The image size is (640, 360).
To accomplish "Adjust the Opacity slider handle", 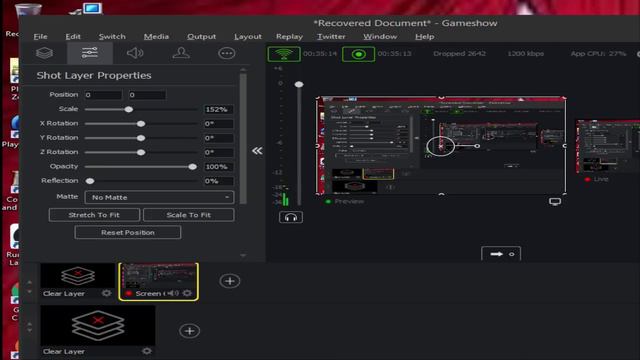I will (192, 167).
